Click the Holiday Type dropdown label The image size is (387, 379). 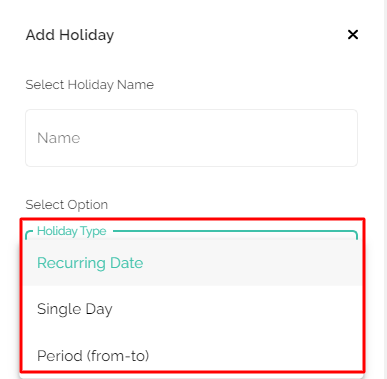tap(72, 231)
